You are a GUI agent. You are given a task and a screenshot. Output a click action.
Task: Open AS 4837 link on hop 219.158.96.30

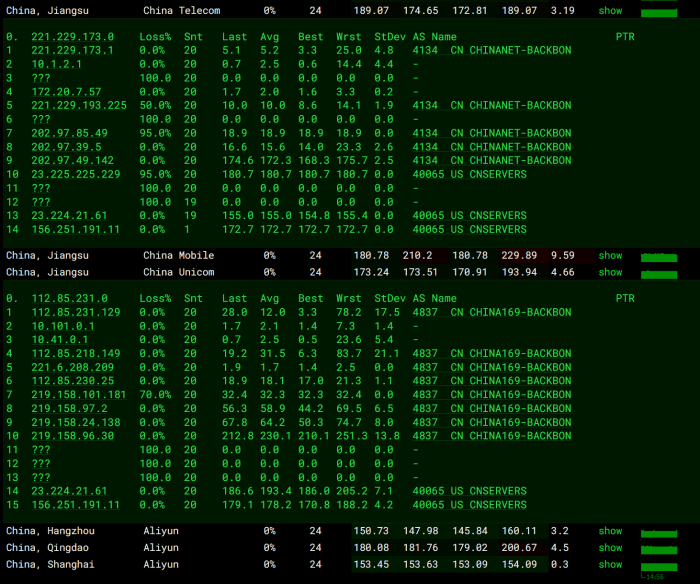pyautogui.click(x=492, y=436)
